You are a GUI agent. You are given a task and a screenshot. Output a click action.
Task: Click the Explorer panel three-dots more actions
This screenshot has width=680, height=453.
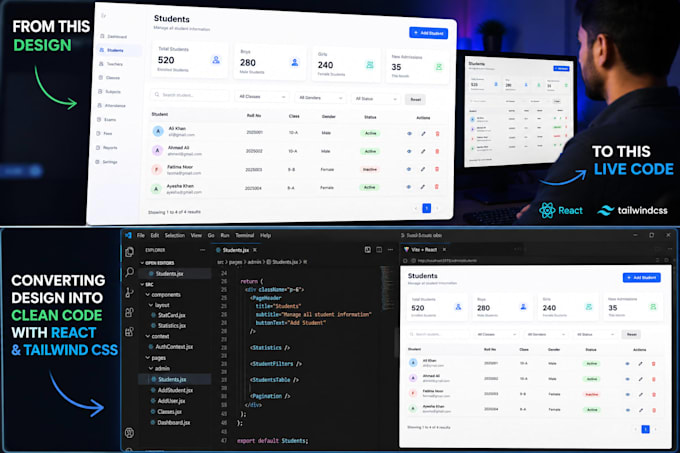point(203,250)
